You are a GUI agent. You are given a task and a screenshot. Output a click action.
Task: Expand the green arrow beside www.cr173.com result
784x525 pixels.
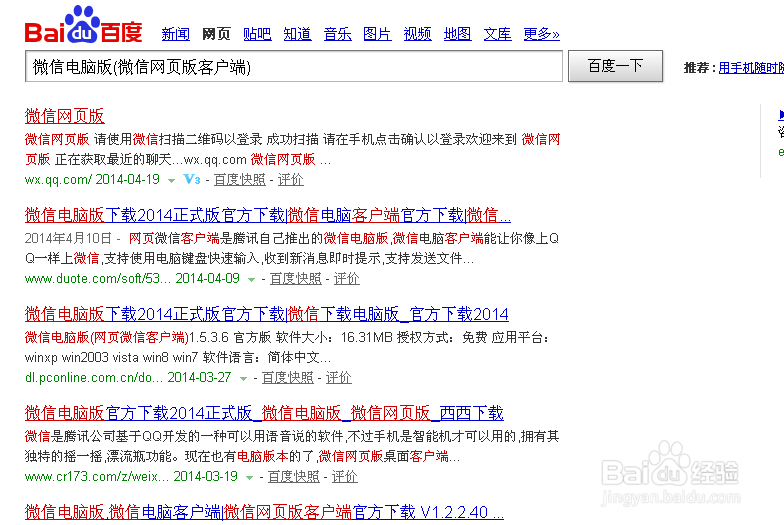click(250, 478)
